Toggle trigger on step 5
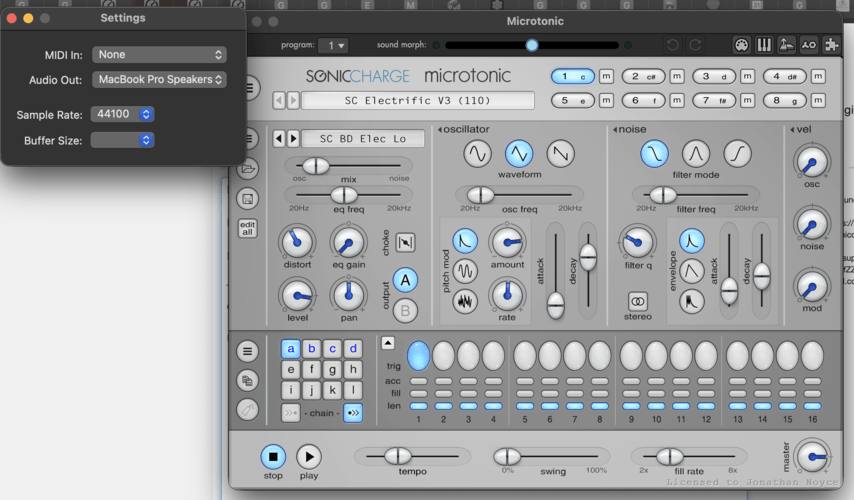854x500 pixels. tap(524, 356)
